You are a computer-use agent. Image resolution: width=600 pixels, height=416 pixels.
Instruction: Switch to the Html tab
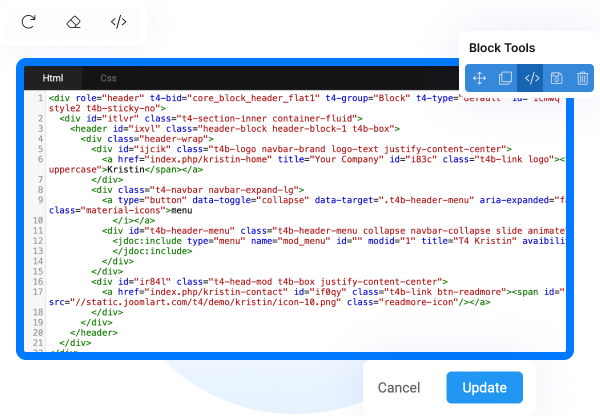tap(53, 78)
